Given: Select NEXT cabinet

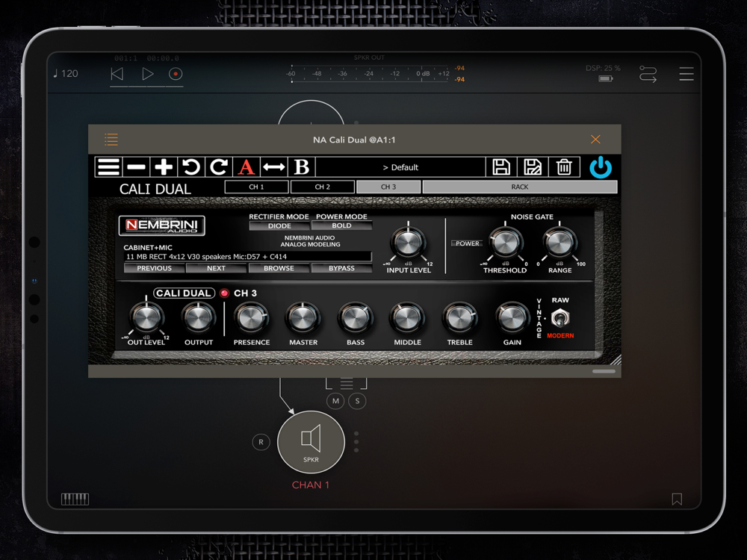Looking at the screenshot, I should pyautogui.click(x=217, y=268).
